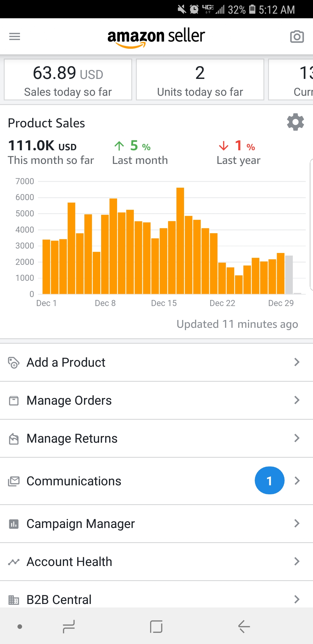Screen dimensions: 313x644
Task: Expand Add a Product chevron
Action: tap(297, 362)
